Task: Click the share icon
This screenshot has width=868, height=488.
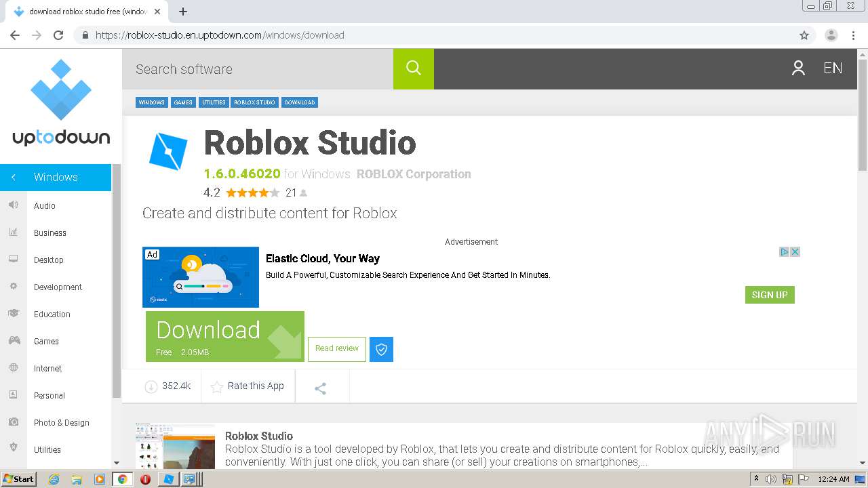Action: [321, 388]
